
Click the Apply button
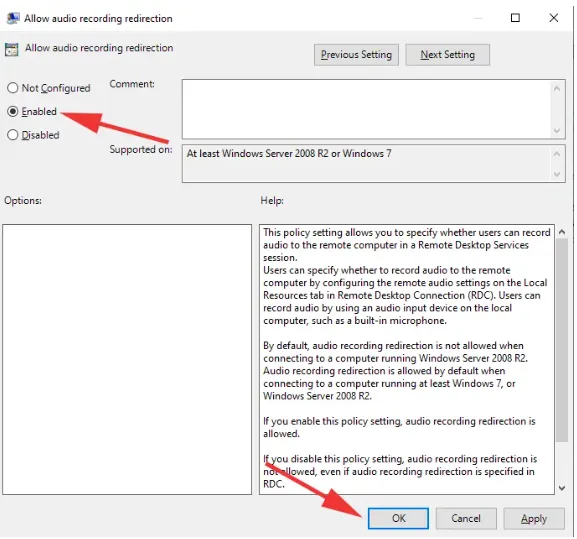(x=534, y=518)
